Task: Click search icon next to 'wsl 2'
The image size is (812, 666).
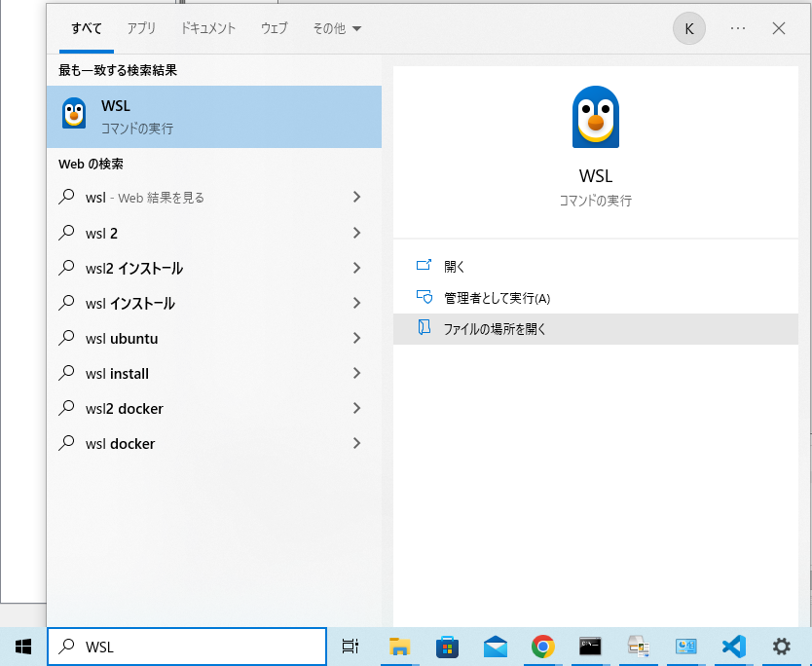Action: tap(66, 233)
